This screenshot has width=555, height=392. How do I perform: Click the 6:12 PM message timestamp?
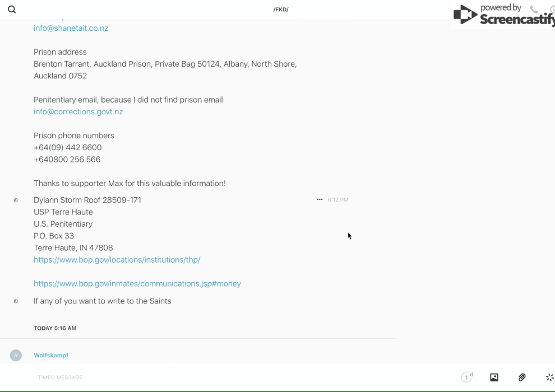click(x=338, y=200)
